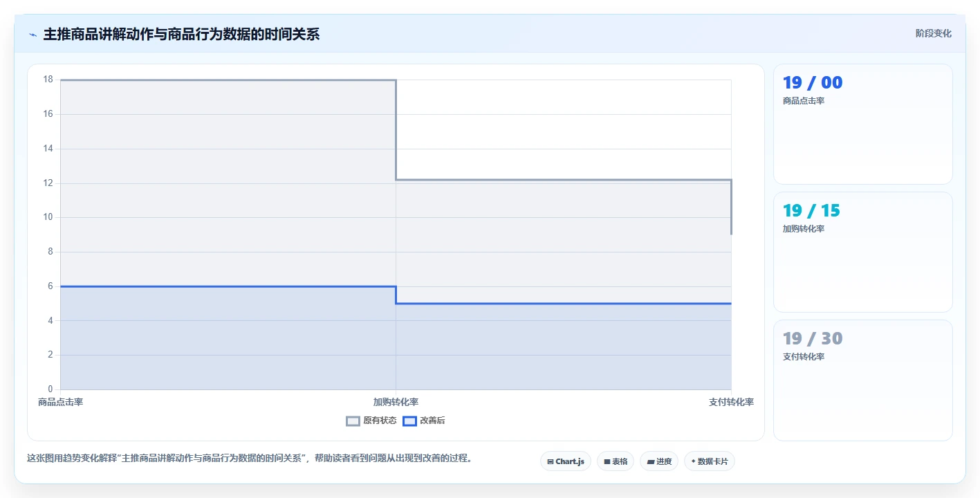
Task: Click the gray 原有状态 legend swatch
Action: coord(353,421)
